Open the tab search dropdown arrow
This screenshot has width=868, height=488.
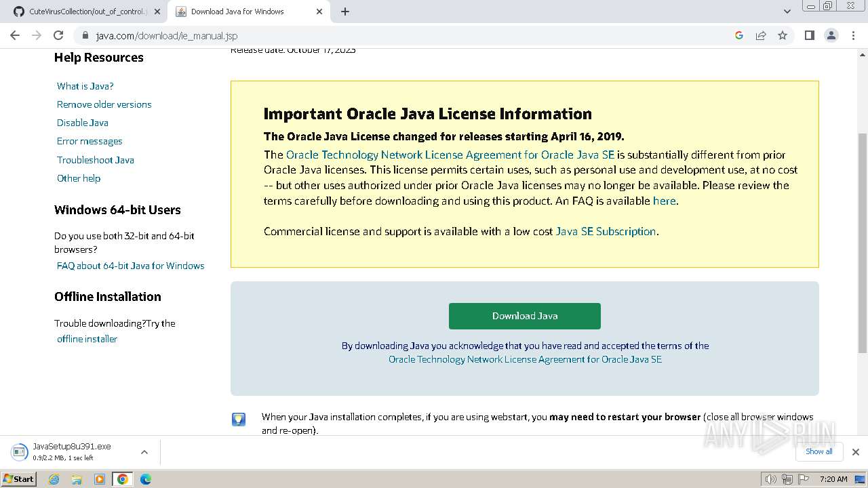pyautogui.click(x=787, y=12)
